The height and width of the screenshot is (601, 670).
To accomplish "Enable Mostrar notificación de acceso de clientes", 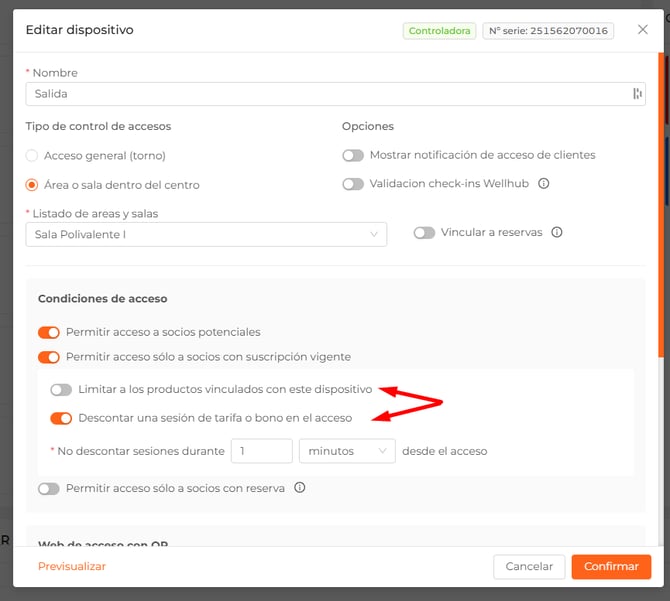I will (352, 155).
